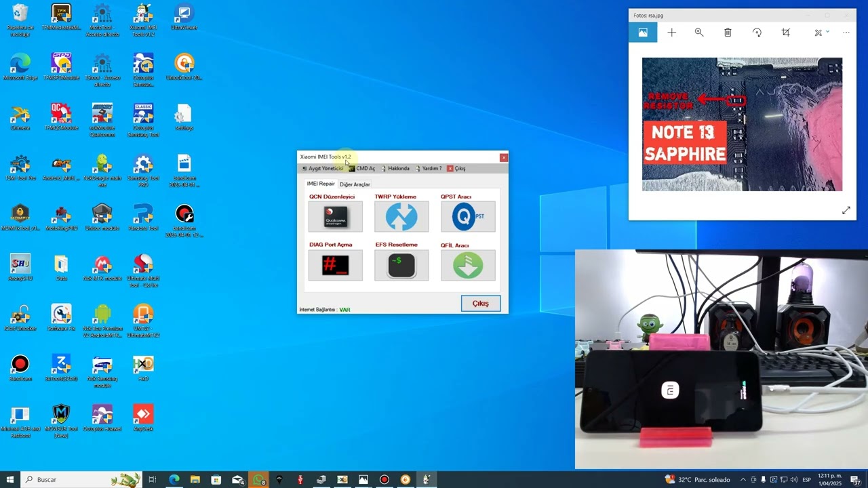Open Pandora Tool desktop shortcut
Screen dimensions: 868x488
point(143,218)
